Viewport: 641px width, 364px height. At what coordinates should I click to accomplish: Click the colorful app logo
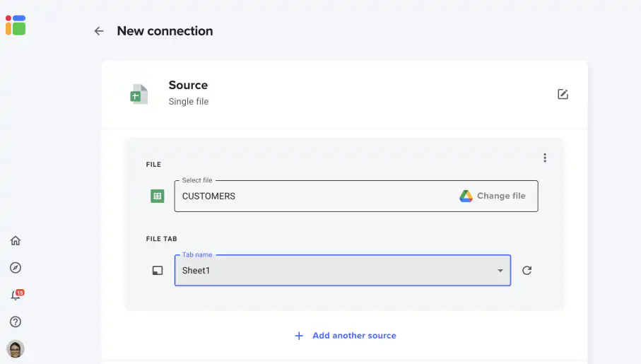[16, 25]
